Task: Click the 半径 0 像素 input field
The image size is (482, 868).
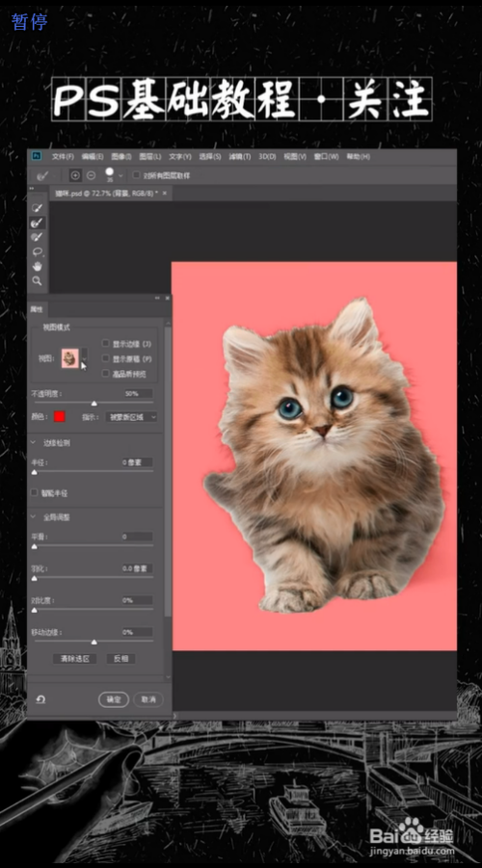Action: coord(138,462)
